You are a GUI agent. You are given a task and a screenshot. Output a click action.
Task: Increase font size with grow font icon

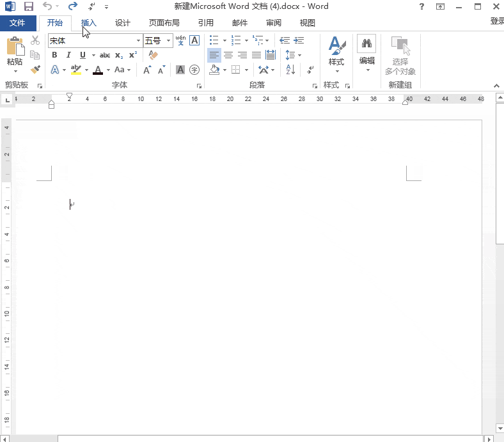click(x=147, y=70)
